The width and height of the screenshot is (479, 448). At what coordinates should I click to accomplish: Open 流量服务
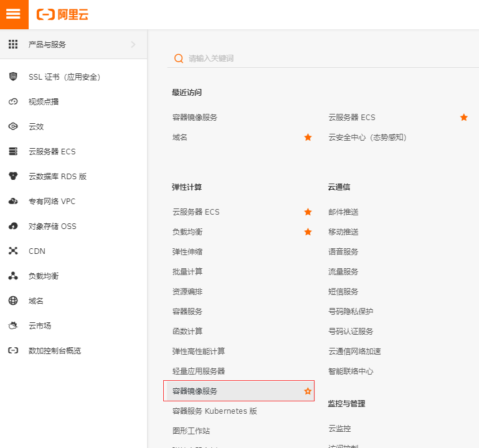343,272
